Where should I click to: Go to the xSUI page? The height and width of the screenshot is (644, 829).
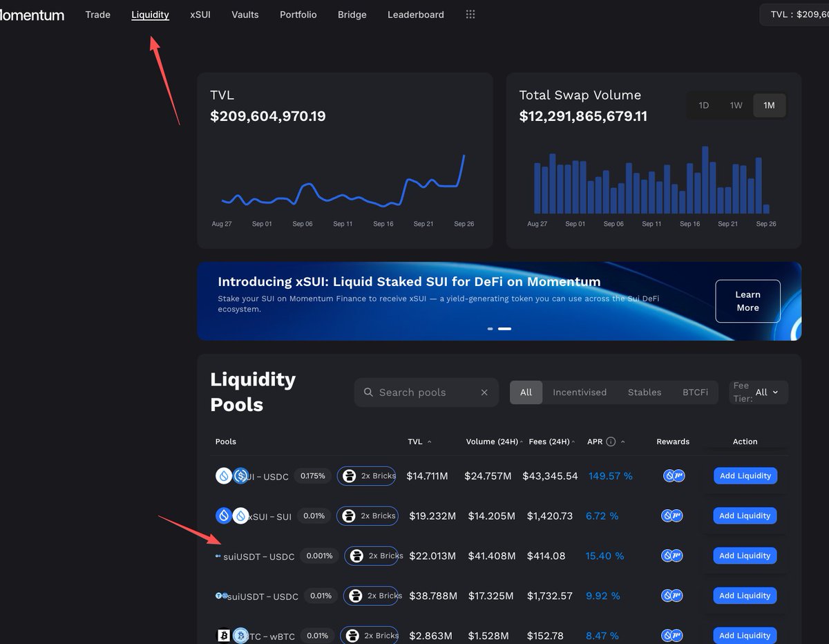tap(200, 15)
